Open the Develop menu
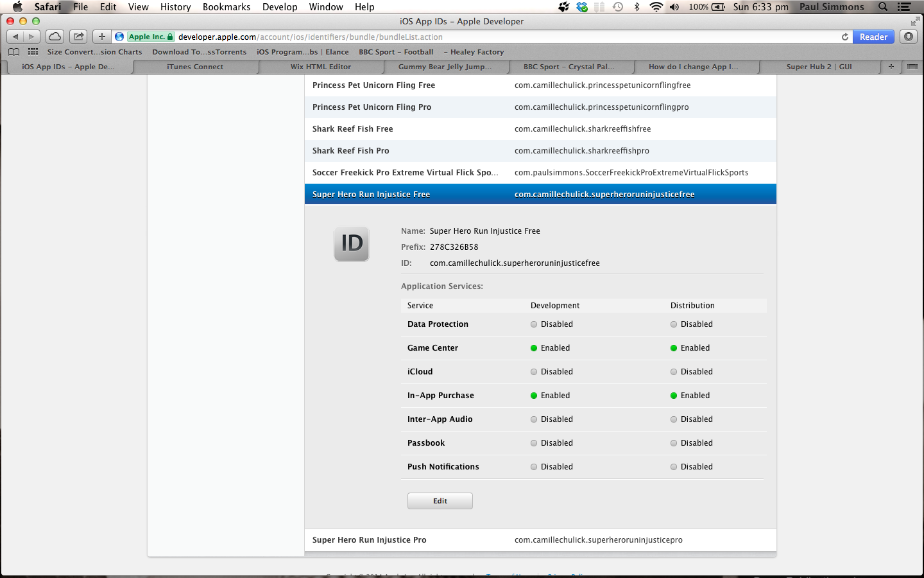Image resolution: width=924 pixels, height=578 pixels. [280, 7]
